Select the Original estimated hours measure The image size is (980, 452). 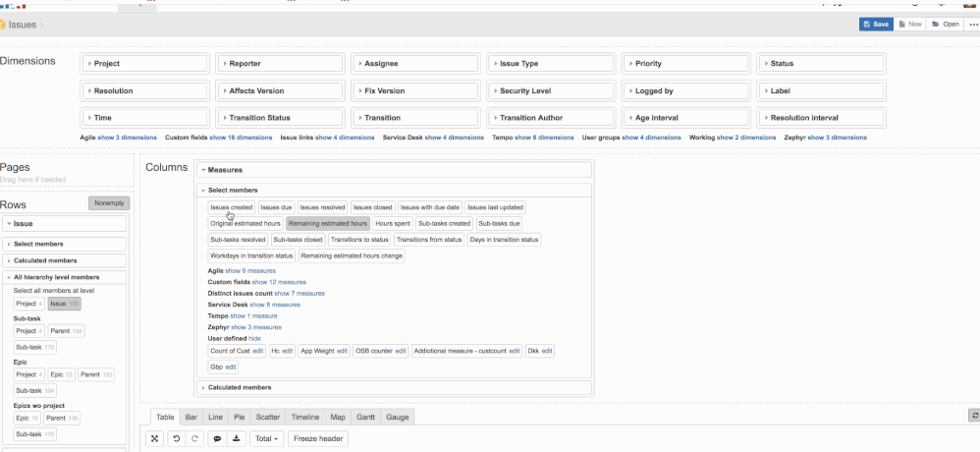click(245, 223)
